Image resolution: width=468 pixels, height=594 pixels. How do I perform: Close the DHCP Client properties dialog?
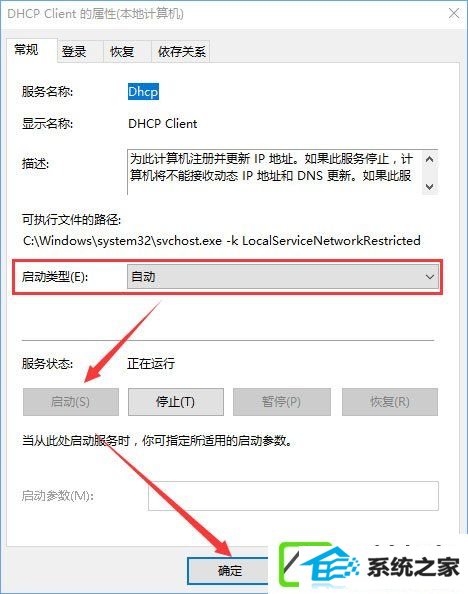pyautogui.click(x=454, y=14)
